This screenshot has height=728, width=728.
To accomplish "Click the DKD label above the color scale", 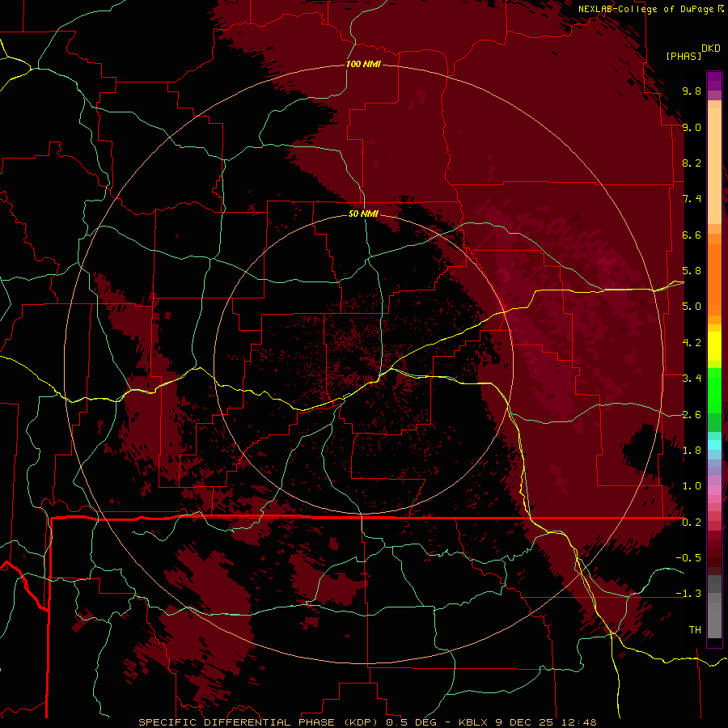I will (x=710, y=48).
